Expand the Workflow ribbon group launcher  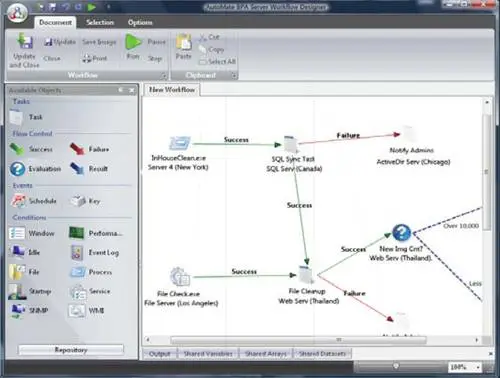click(164, 76)
